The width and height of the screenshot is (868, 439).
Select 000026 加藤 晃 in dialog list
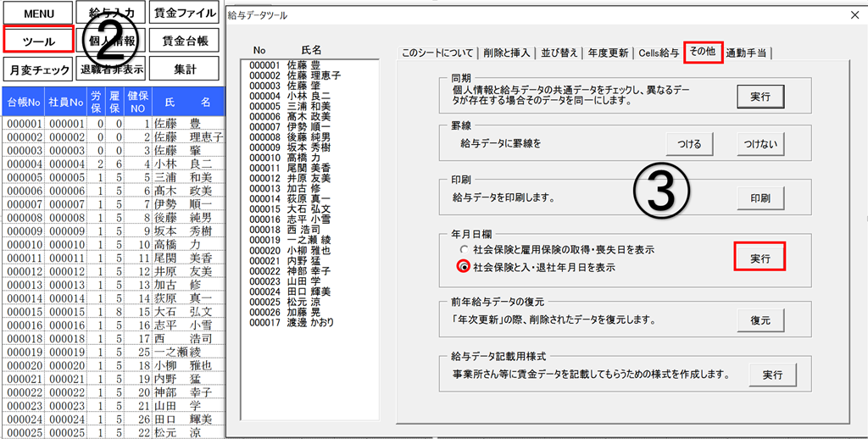click(x=310, y=311)
